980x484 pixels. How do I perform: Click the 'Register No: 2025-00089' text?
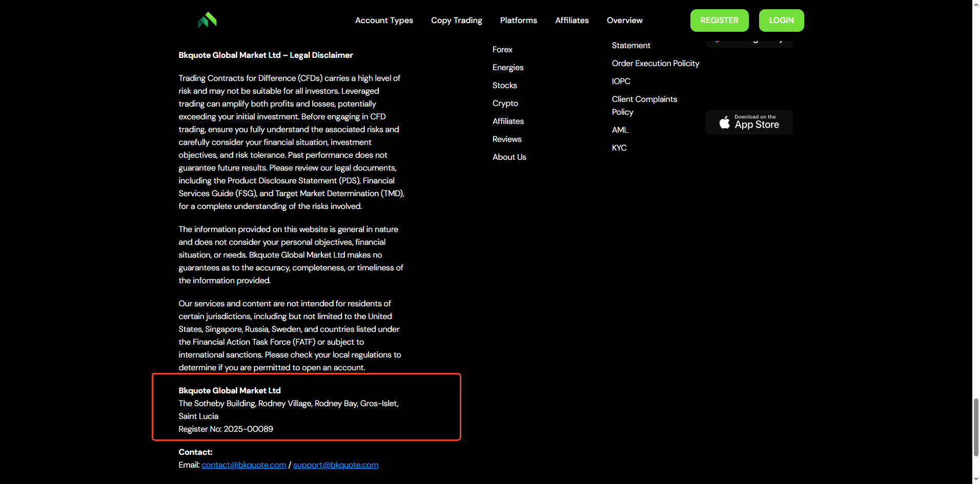pyautogui.click(x=226, y=429)
